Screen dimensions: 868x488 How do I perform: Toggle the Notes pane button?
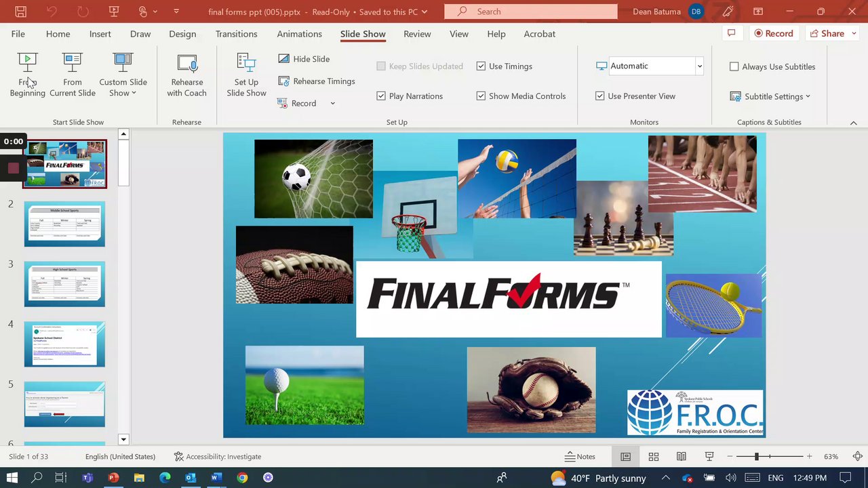coord(580,457)
